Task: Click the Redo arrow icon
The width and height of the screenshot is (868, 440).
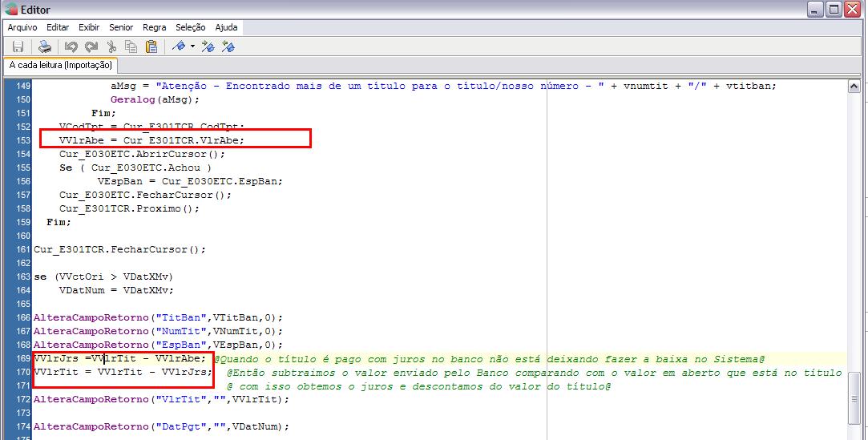Action: click(x=91, y=46)
